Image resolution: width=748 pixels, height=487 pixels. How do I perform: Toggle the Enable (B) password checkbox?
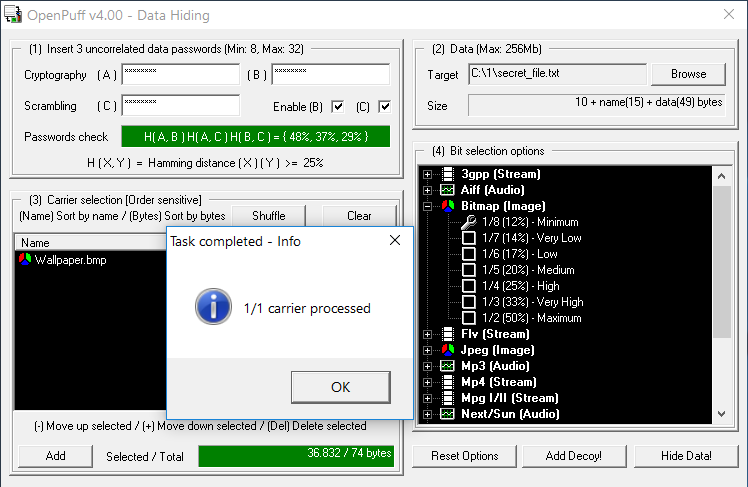[x=338, y=107]
